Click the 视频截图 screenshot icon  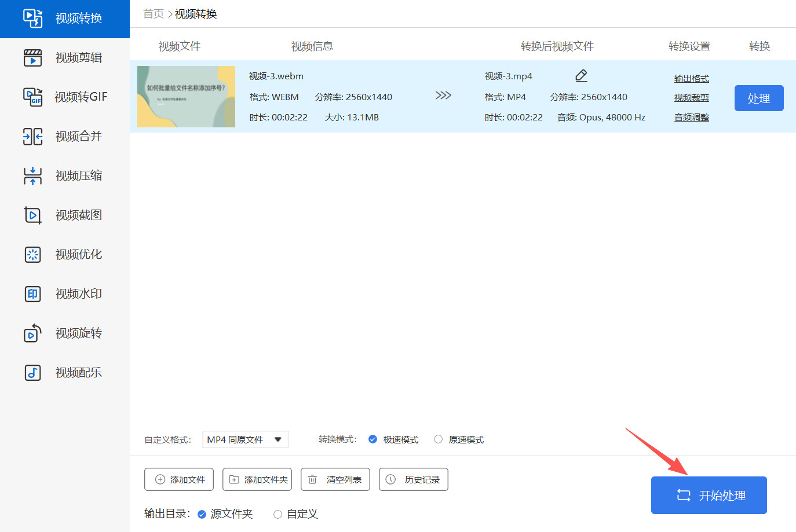point(33,215)
